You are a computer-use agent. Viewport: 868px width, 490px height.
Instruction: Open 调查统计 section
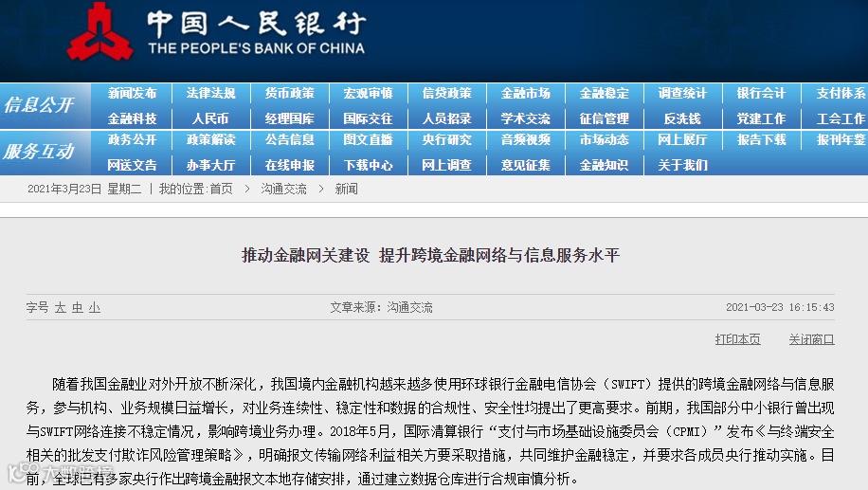click(x=682, y=93)
